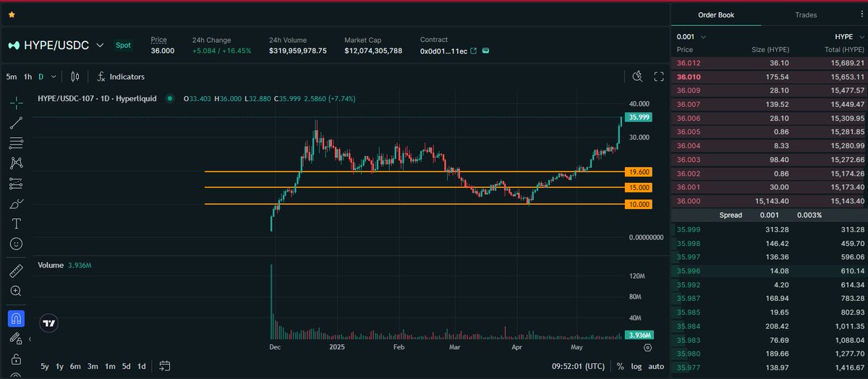Select the trend line drawing tool
This screenshot has height=379, width=868.
click(x=16, y=123)
